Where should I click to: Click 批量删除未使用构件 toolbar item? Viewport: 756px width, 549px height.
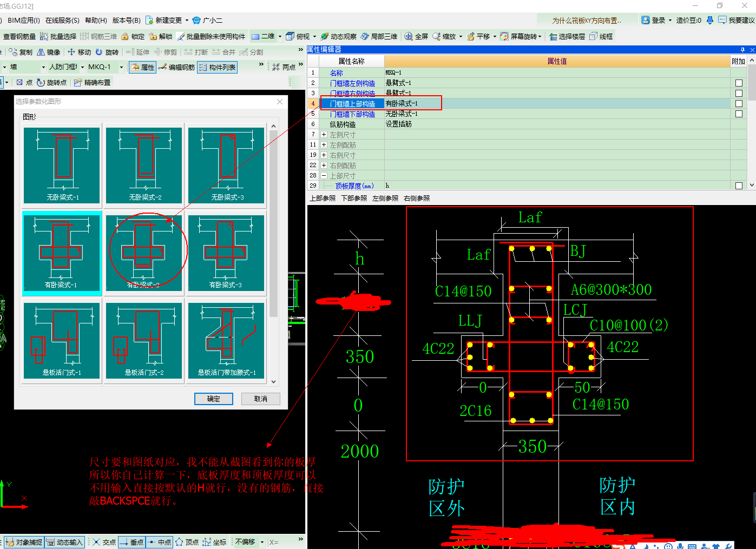(x=211, y=36)
